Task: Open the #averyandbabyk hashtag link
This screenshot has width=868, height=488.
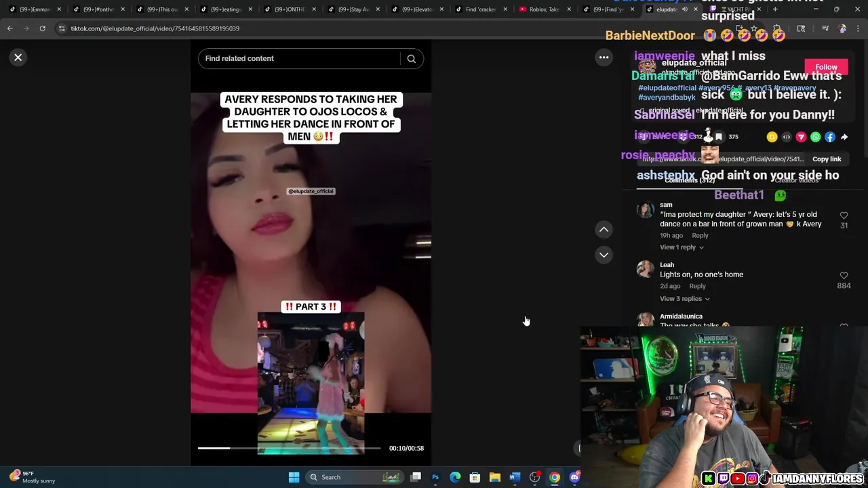Action: [x=667, y=98]
